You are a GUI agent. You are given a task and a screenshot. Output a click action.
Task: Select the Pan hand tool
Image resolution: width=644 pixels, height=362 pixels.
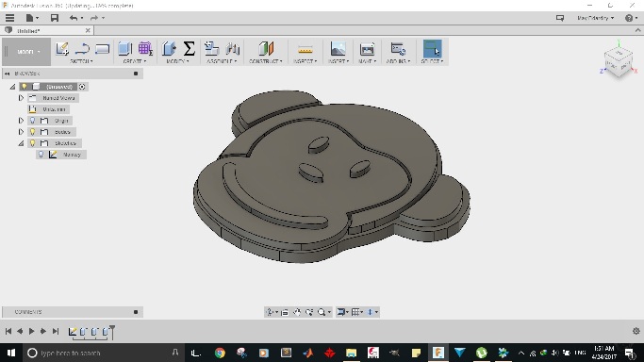(x=296, y=312)
